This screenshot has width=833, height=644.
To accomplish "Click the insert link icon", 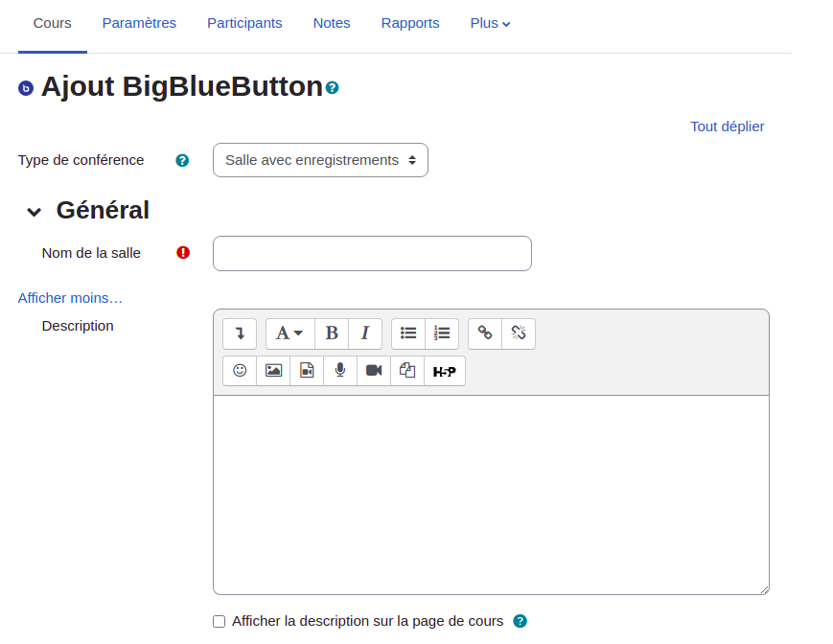I will pos(485,333).
